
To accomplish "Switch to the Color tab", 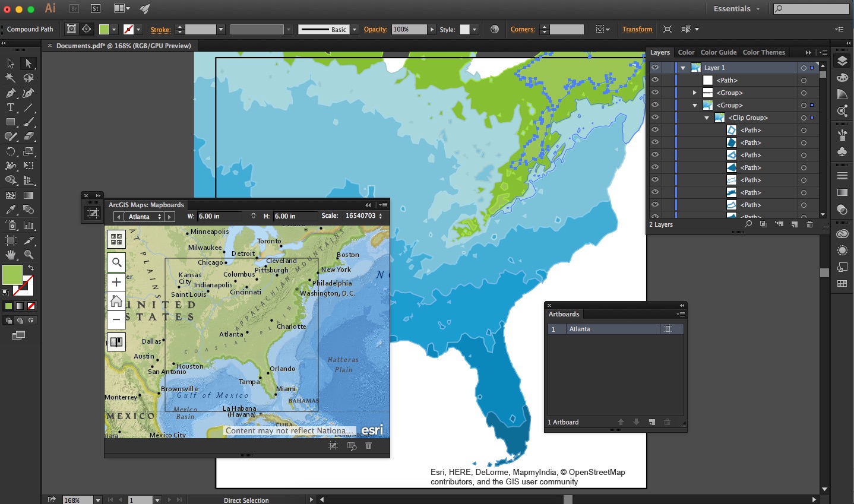I will pos(686,52).
